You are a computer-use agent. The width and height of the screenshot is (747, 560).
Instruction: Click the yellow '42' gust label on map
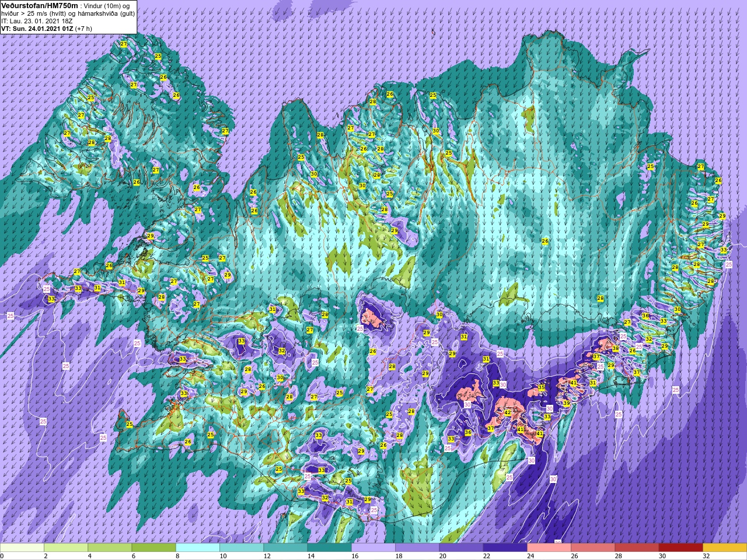(508, 412)
